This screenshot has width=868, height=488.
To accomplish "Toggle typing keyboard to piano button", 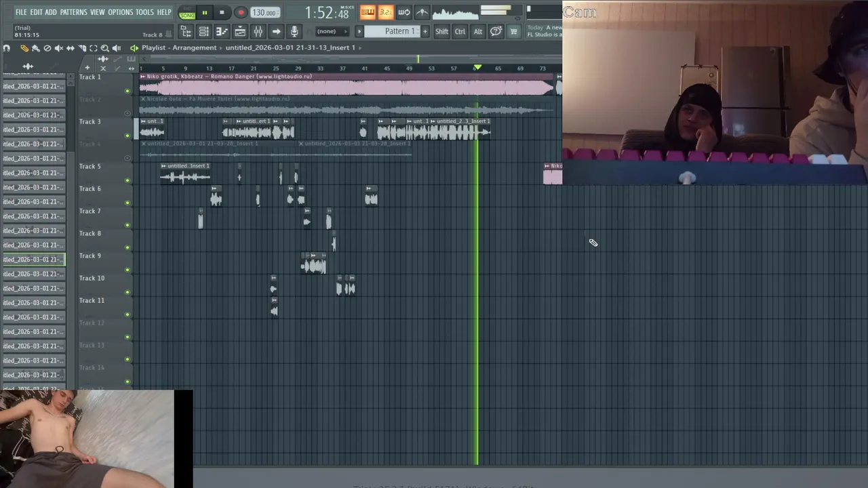I will (x=368, y=12).
